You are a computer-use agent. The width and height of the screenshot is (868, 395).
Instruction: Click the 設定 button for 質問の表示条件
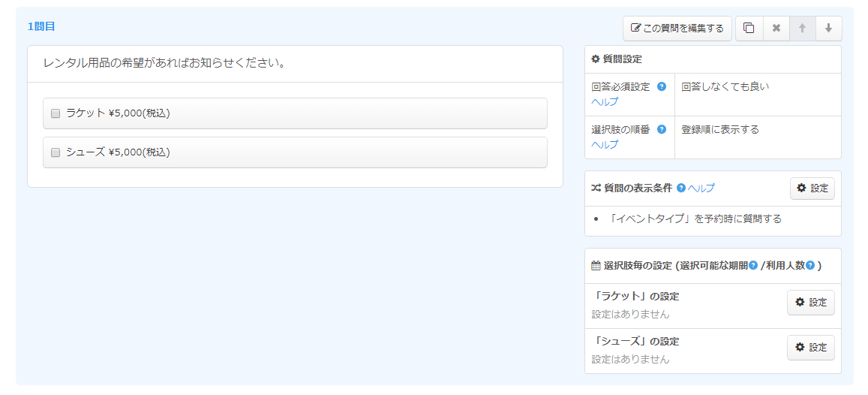(x=812, y=188)
